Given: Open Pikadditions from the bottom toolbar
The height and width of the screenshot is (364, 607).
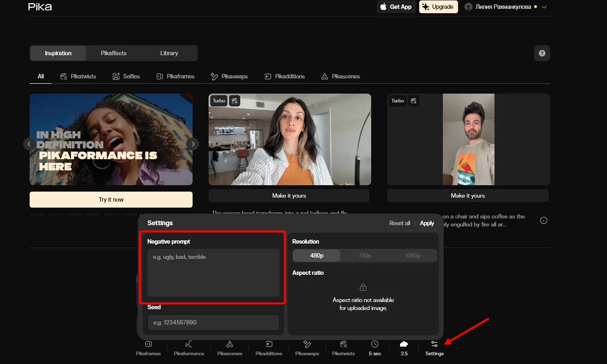Looking at the screenshot, I should pos(269,348).
